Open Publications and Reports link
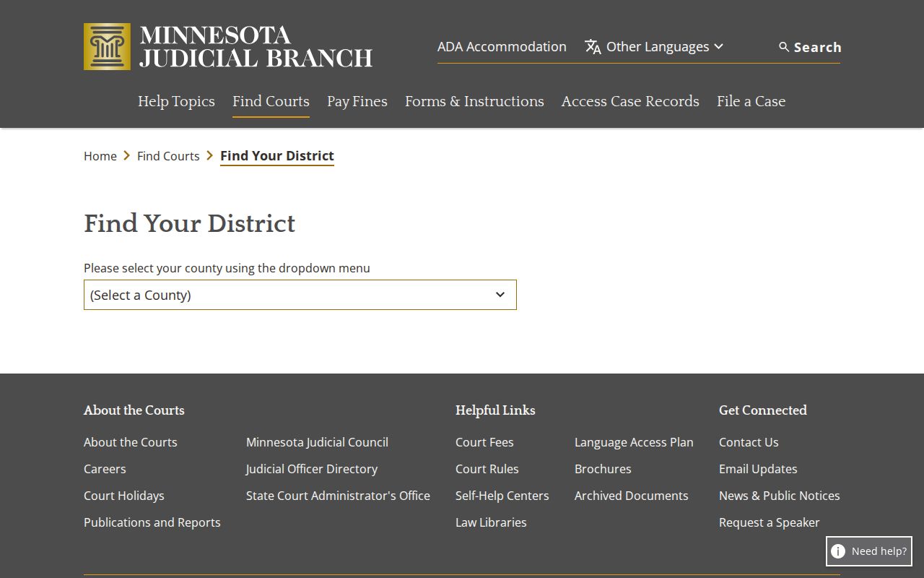 [152, 522]
